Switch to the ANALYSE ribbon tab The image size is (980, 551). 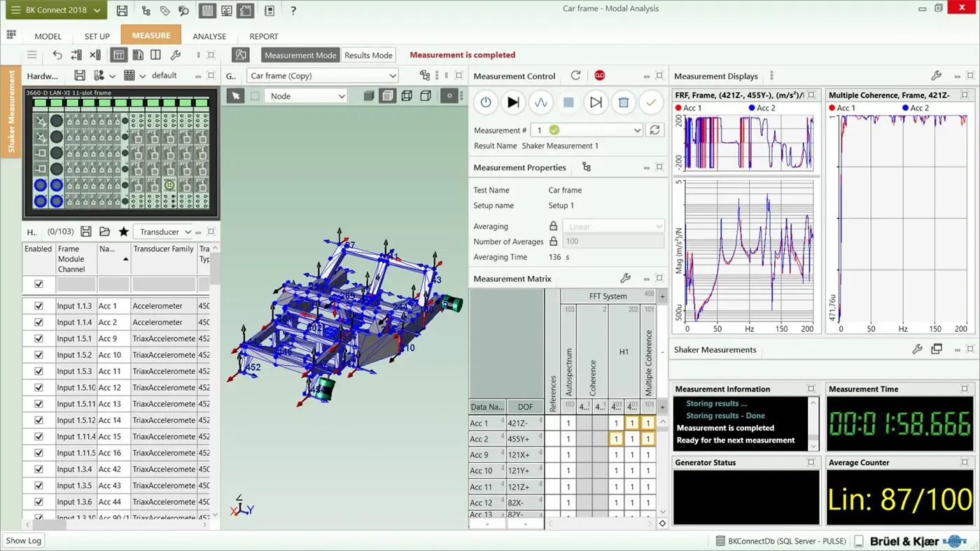pyautogui.click(x=209, y=36)
